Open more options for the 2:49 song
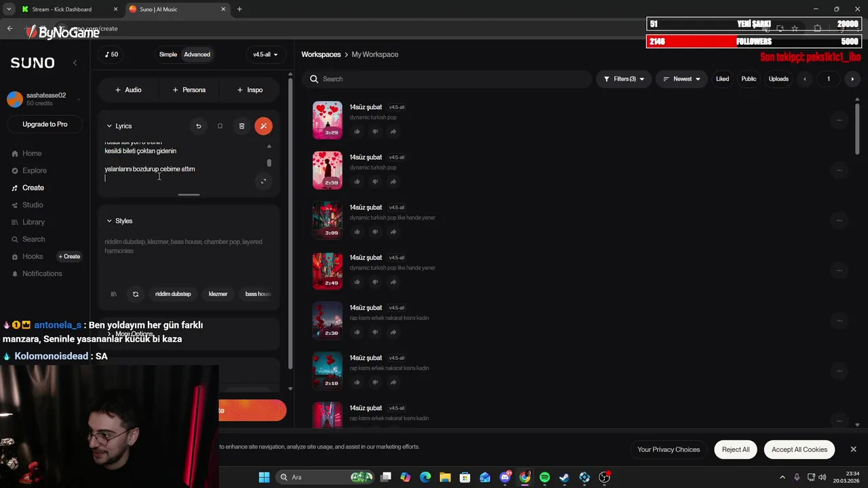This screenshot has height=488, width=868. tap(839, 270)
